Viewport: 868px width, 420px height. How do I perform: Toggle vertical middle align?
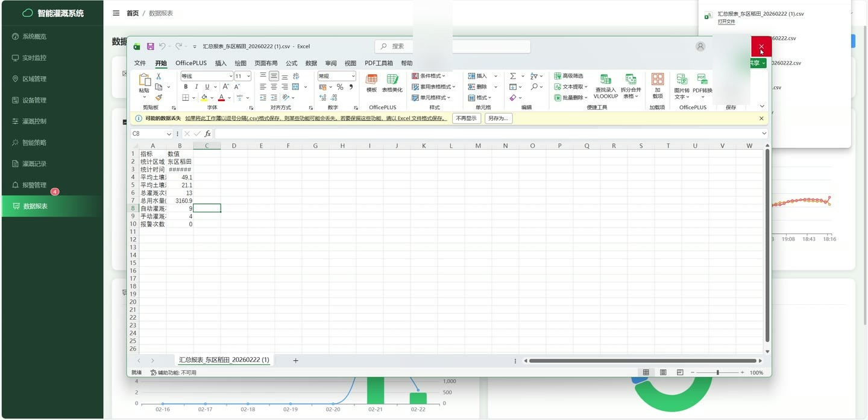[x=274, y=76]
